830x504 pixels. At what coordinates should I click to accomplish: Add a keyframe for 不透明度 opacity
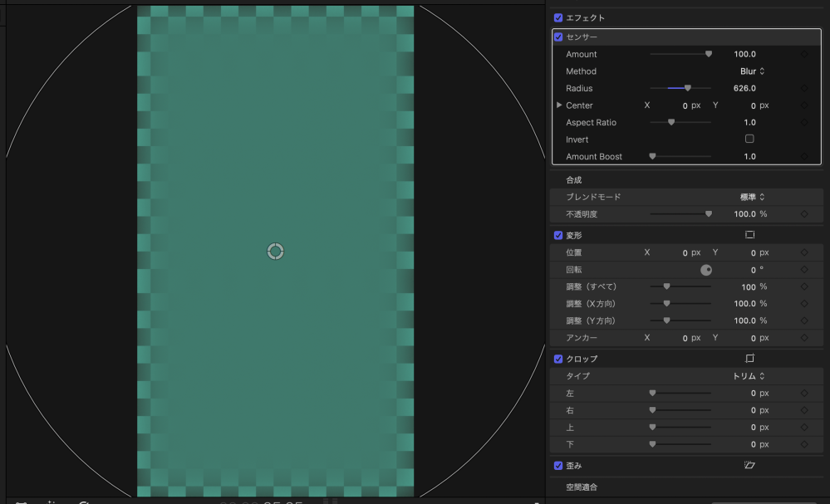803,214
